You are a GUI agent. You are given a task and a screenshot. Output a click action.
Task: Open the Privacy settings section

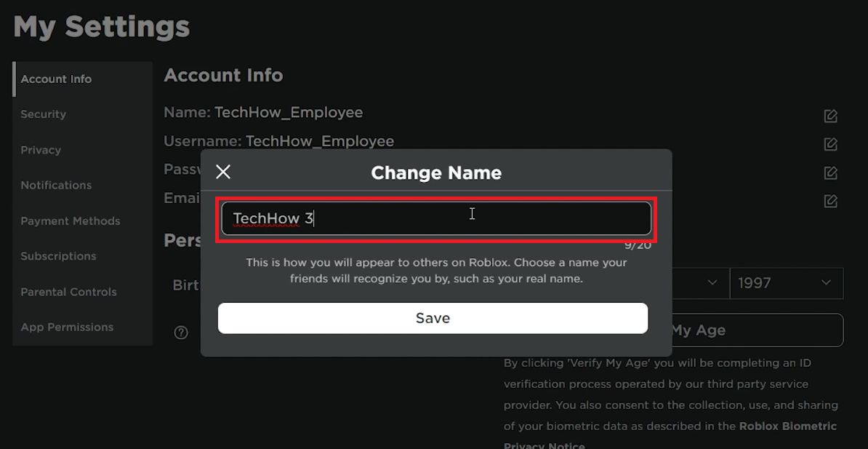click(x=41, y=150)
